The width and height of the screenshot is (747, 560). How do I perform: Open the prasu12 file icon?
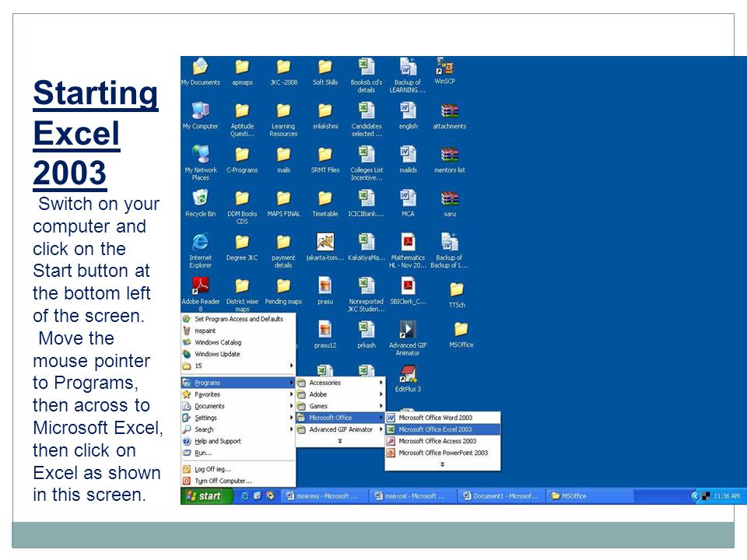(325, 334)
